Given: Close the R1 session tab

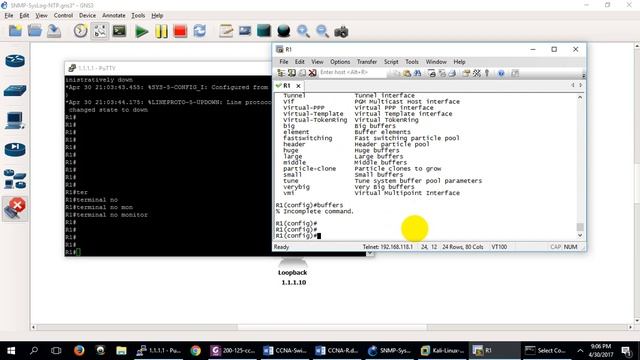Looking at the screenshot, I should click(x=298, y=86).
